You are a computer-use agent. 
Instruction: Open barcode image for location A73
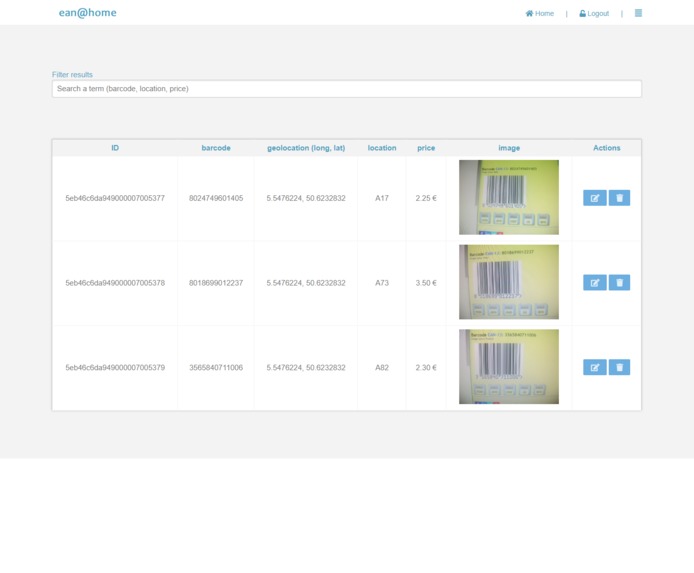coord(509,282)
